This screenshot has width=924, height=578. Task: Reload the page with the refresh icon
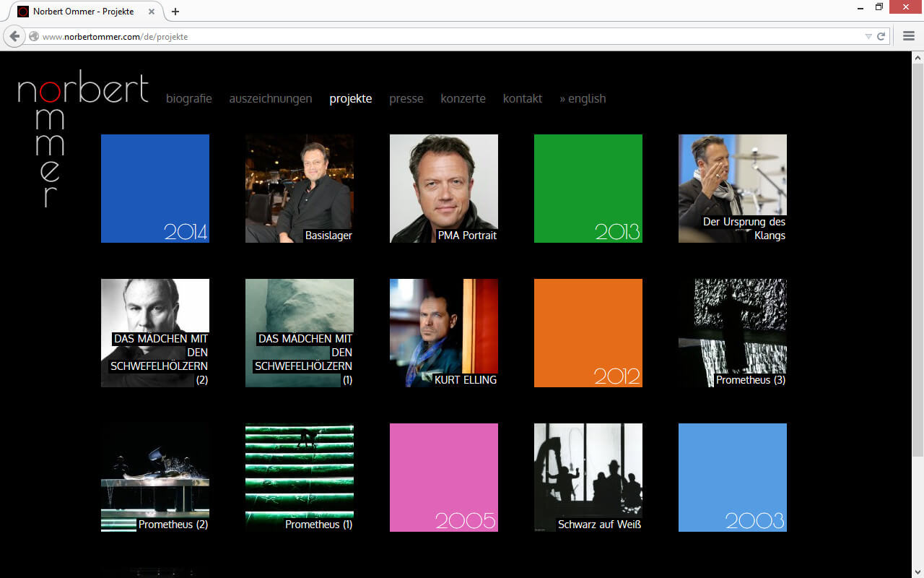point(881,36)
